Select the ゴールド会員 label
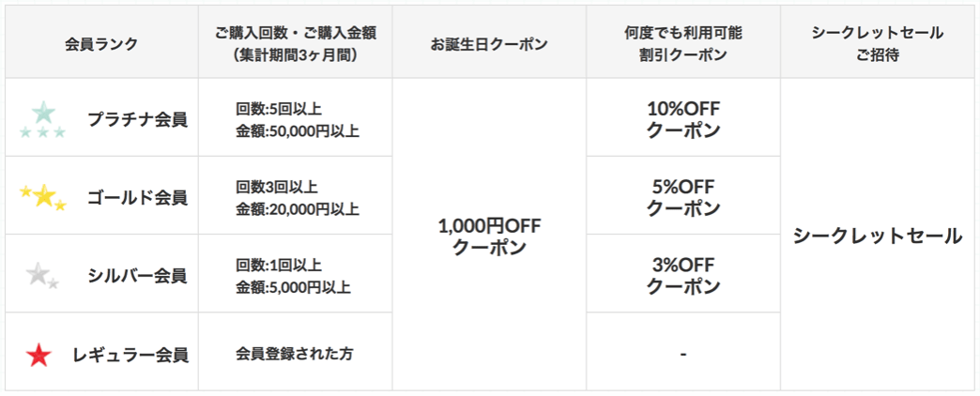The height and width of the screenshot is (396, 980). point(137,198)
